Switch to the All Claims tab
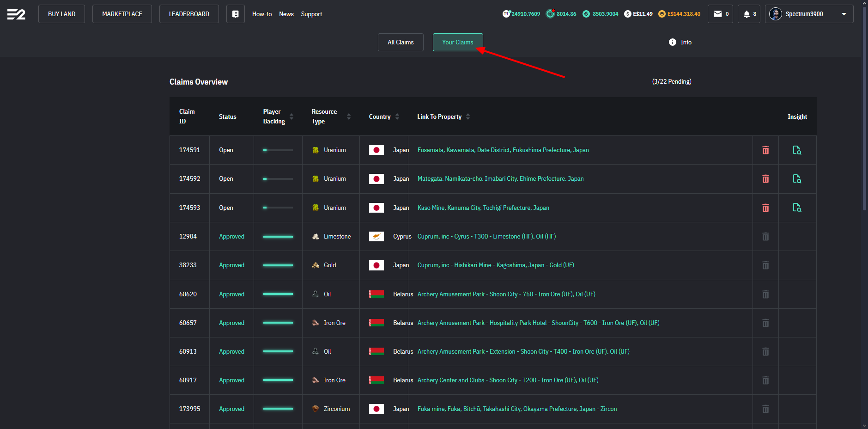The width and height of the screenshot is (868, 429). point(401,42)
